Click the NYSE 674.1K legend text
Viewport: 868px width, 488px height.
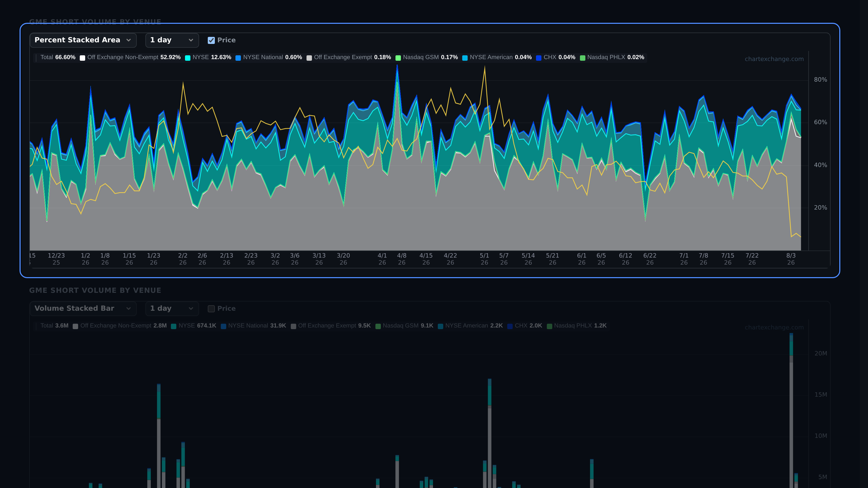tap(197, 326)
